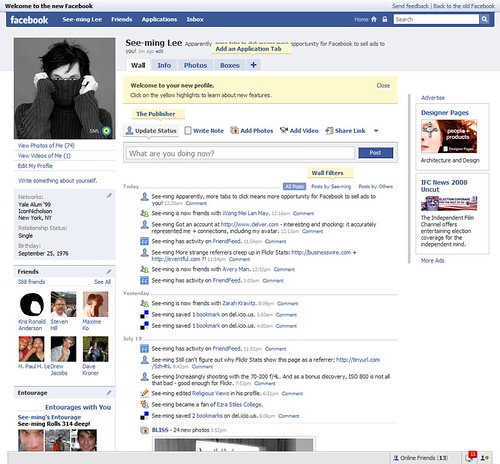The image size is (500, 464).
Task: Open Dave Kroner's friend thumbnail
Action: pyautogui.click(x=96, y=349)
